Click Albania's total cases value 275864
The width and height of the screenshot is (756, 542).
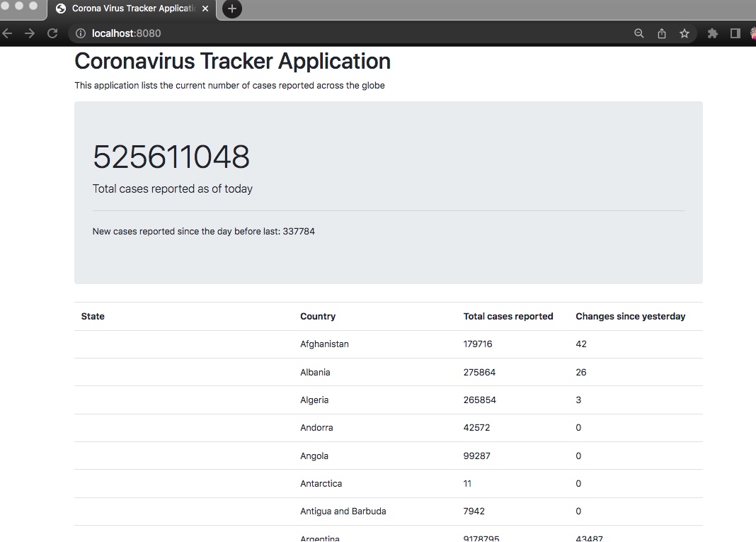(479, 372)
